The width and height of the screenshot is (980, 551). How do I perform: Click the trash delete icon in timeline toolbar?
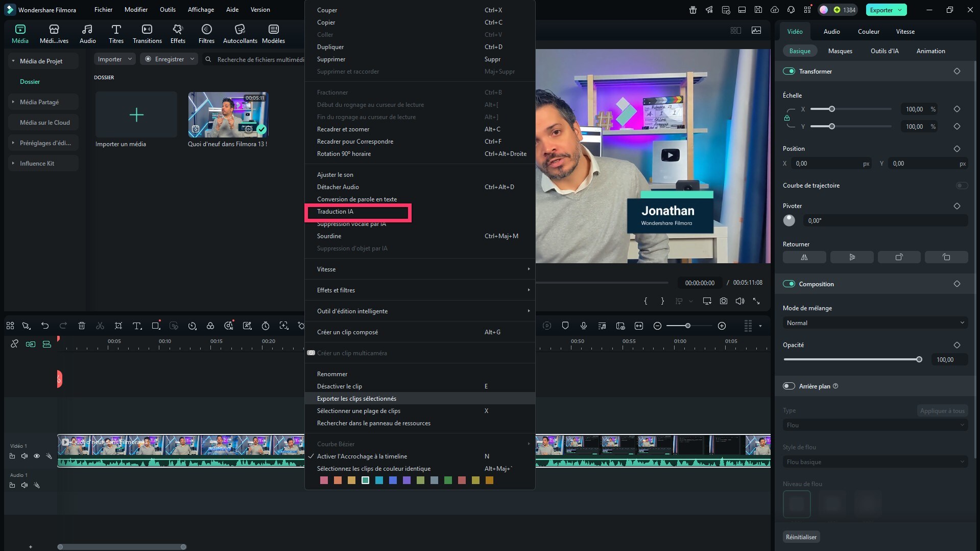82,326
